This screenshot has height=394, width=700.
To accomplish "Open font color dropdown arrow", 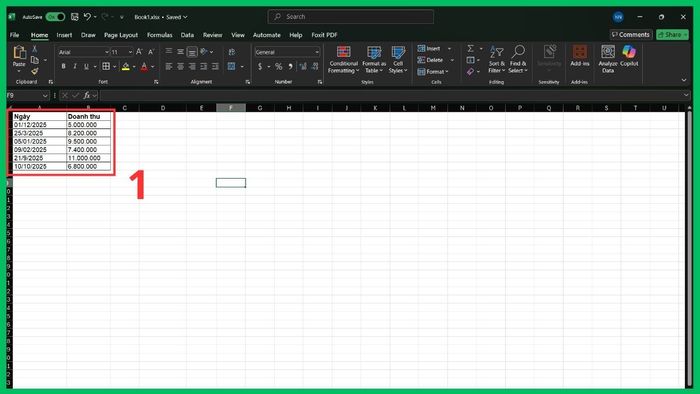I will point(153,67).
